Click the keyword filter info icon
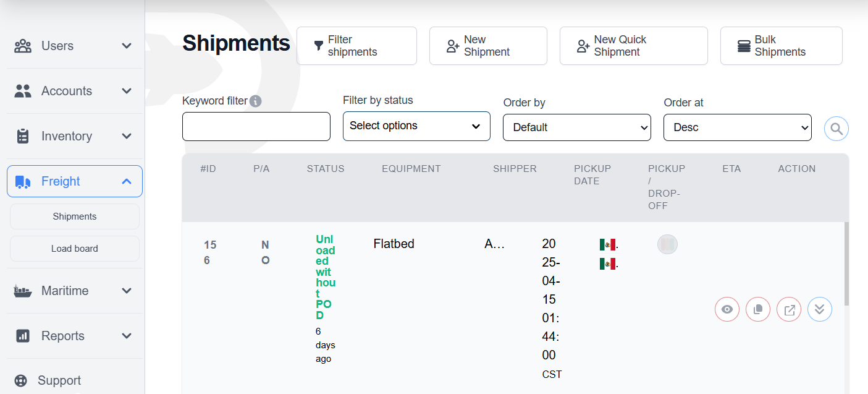This screenshot has height=394, width=868. click(x=255, y=101)
